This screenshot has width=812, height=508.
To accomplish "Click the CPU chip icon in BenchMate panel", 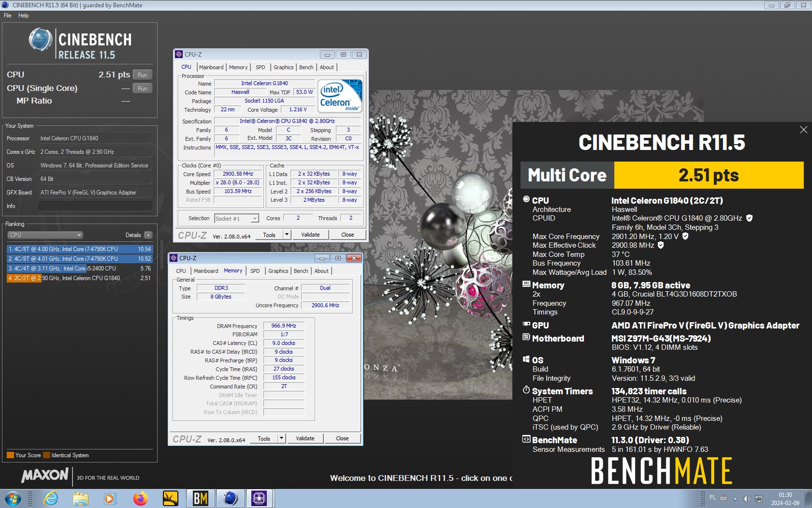I will (526, 199).
